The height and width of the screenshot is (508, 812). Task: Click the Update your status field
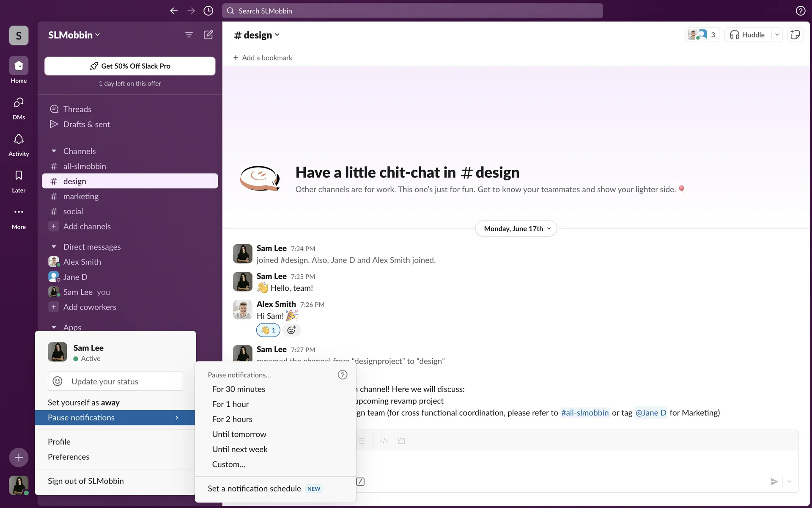tap(115, 381)
